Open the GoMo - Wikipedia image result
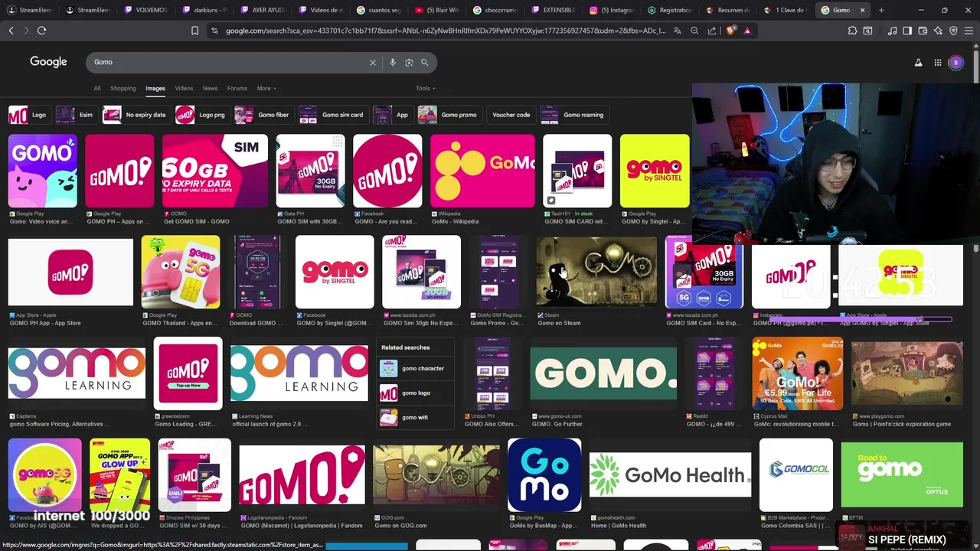 [482, 171]
